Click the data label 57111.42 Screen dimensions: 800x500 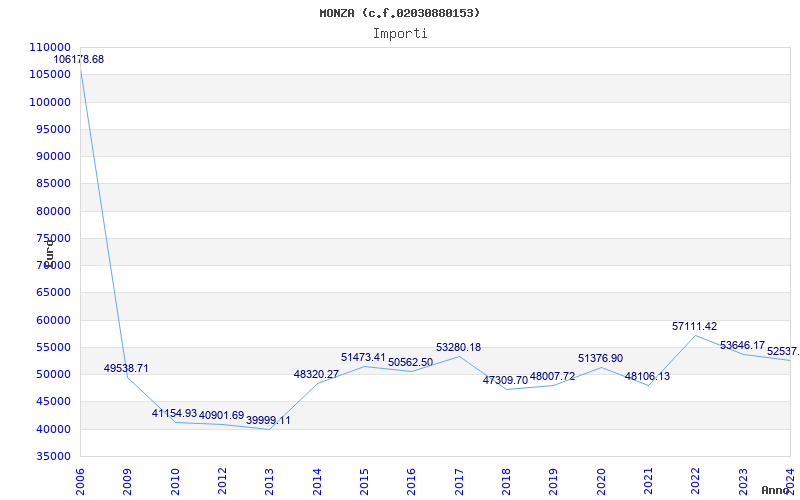[x=694, y=327]
